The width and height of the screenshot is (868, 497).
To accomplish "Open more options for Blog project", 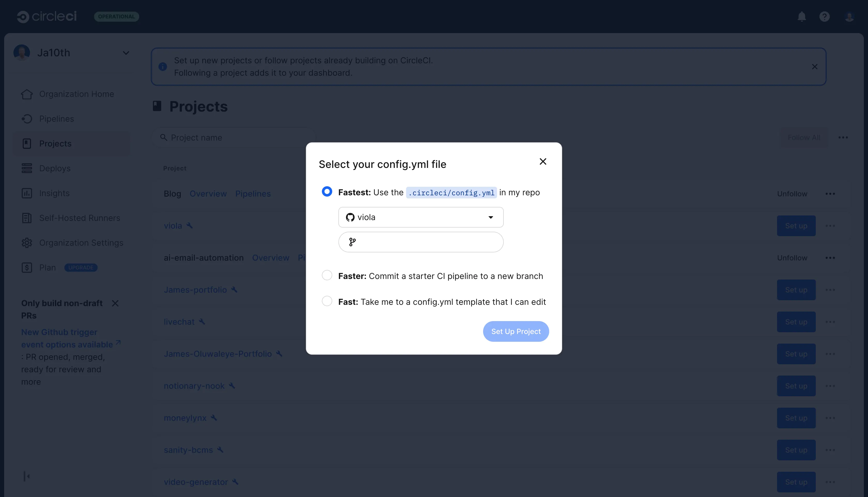I will click(x=830, y=193).
